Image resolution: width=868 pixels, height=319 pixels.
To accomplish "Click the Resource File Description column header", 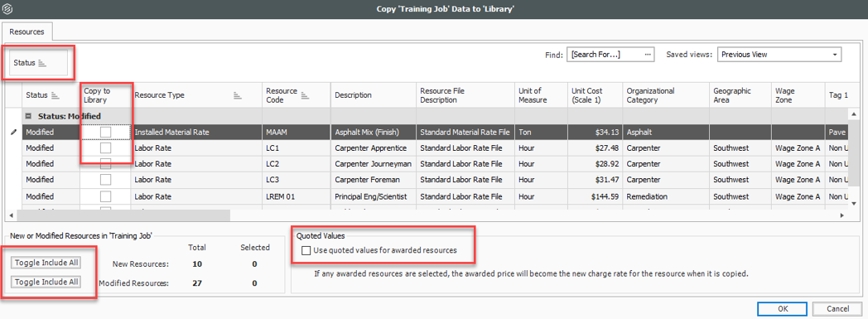I will [465, 95].
